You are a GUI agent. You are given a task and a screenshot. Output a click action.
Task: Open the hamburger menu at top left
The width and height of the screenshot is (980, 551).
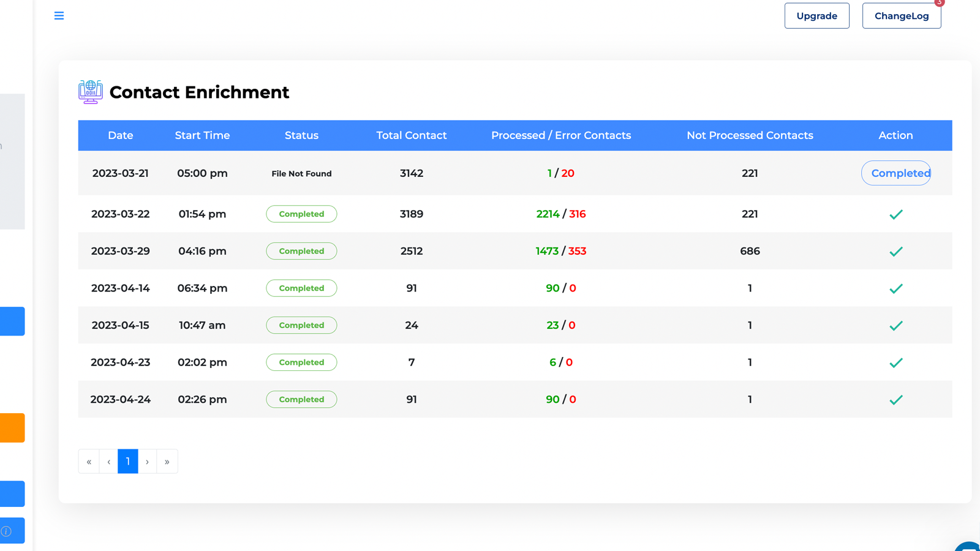pyautogui.click(x=59, y=15)
